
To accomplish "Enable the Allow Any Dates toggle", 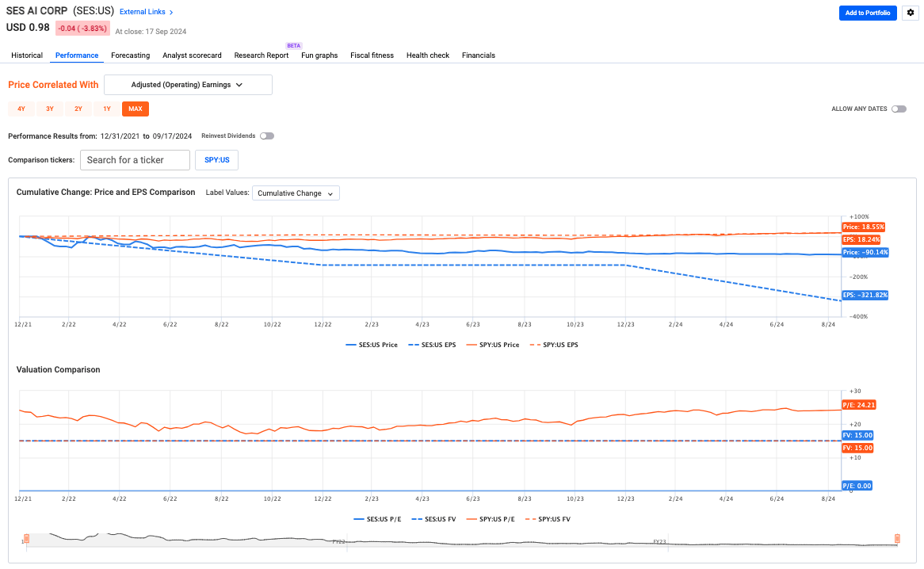I will coord(899,109).
